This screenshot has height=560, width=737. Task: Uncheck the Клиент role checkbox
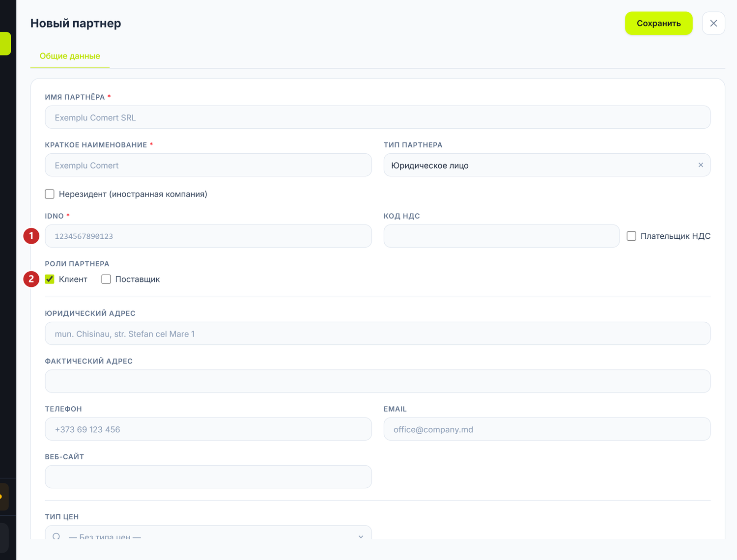[x=50, y=279]
